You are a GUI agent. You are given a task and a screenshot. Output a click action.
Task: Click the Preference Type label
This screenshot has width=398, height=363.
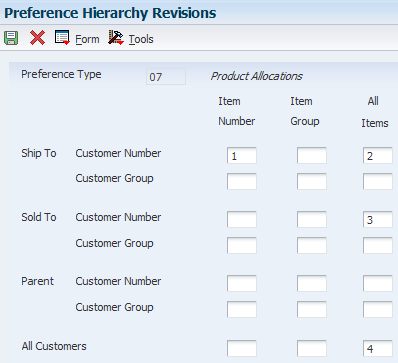pos(61,74)
